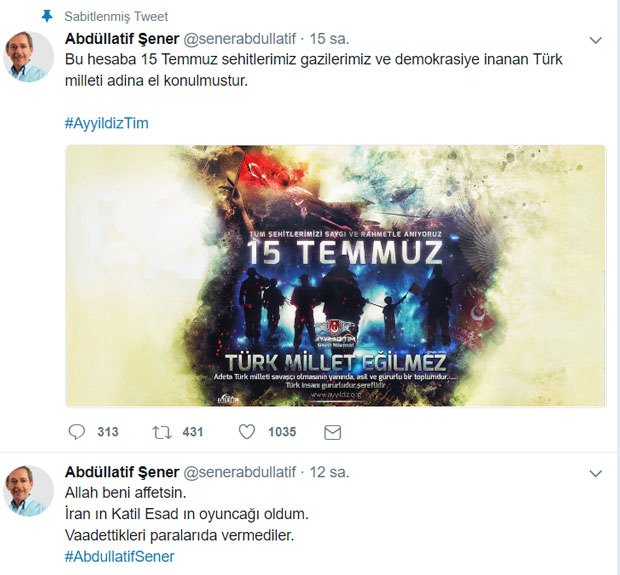
Task: Open options chevron on the pinned tweet
Action: (x=596, y=41)
